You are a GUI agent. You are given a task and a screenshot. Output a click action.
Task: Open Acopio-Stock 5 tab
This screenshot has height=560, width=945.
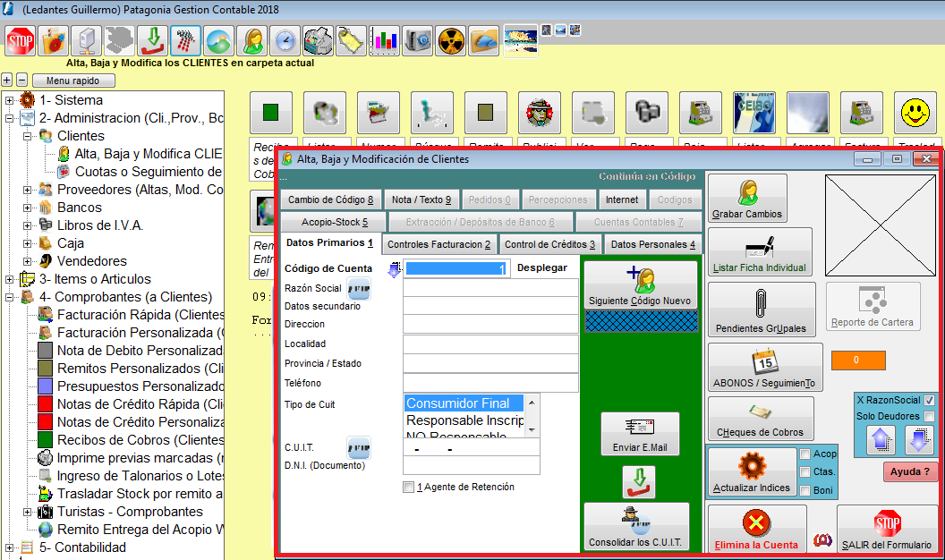(335, 222)
